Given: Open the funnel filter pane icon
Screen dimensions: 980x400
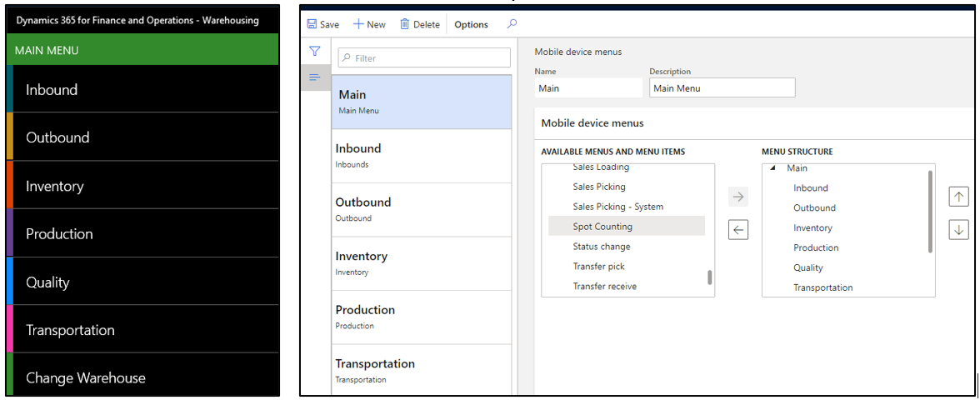Looking at the screenshot, I should point(315,52).
